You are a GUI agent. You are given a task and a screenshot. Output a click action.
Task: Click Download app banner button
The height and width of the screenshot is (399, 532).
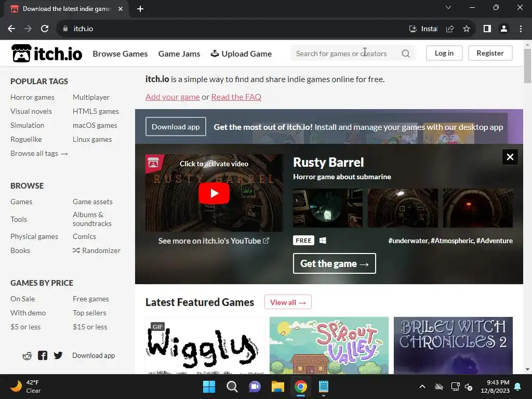[176, 127]
